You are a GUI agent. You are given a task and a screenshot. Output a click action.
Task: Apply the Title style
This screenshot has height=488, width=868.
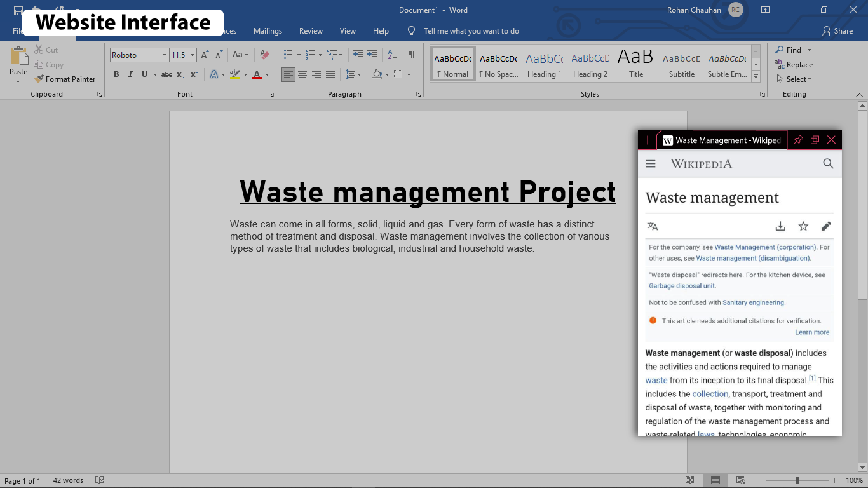(635, 64)
